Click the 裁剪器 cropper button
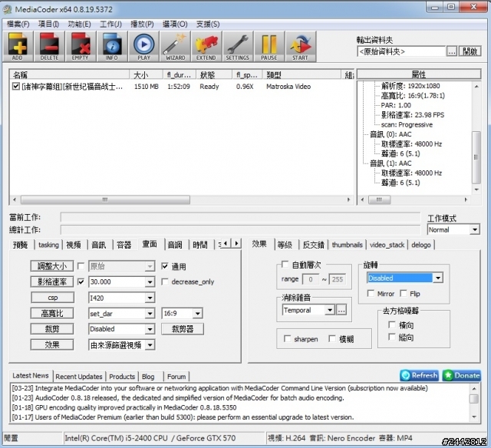 click(x=183, y=329)
